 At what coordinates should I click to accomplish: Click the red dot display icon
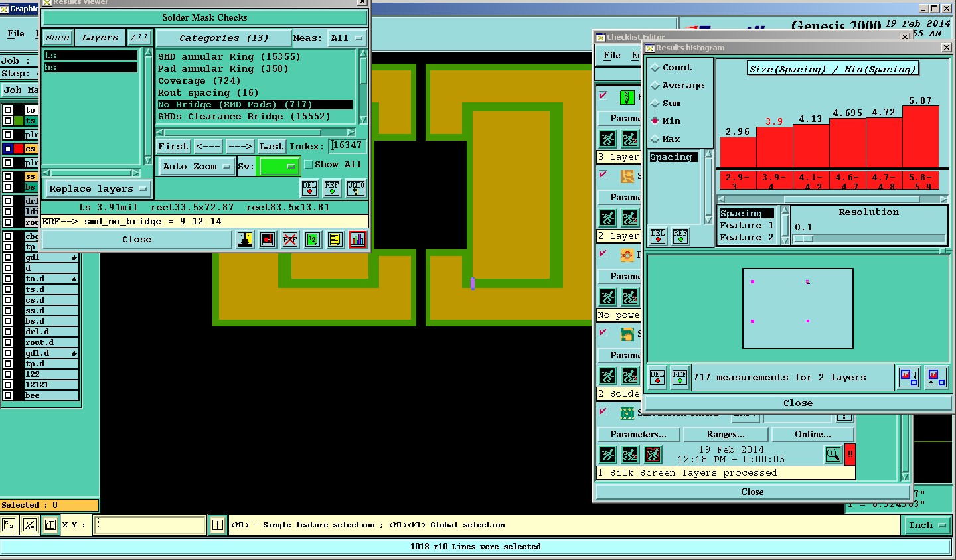(x=268, y=240)
